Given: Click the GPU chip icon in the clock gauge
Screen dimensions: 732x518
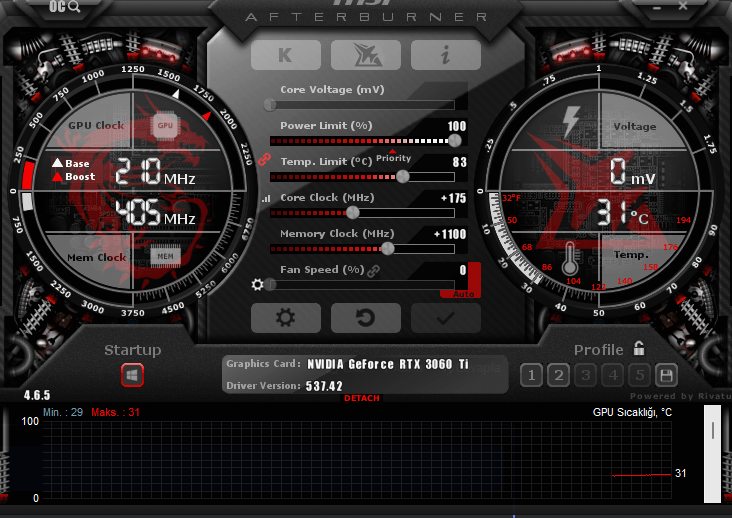Looking at the screenshot, I should coord(165,125).
